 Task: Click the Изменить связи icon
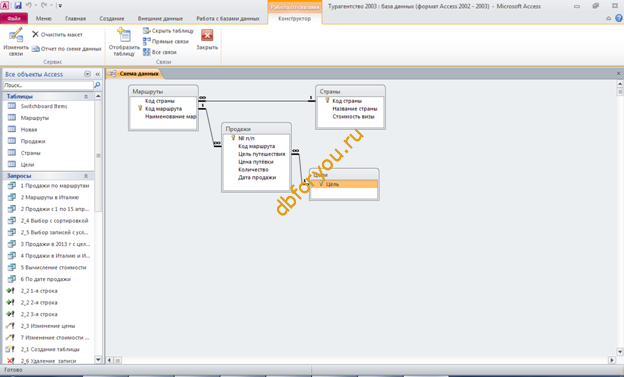coord(16,35)
